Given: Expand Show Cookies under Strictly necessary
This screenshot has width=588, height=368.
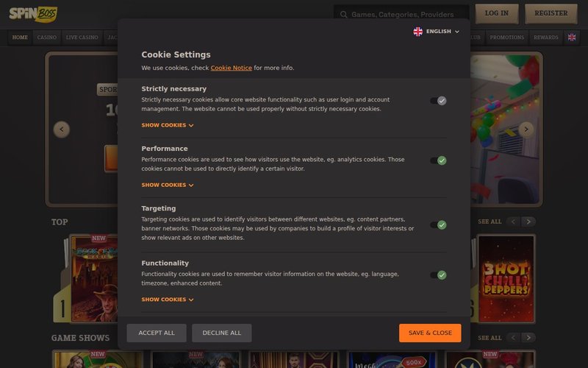Looking at the screenshot, I should coord(168,125).
